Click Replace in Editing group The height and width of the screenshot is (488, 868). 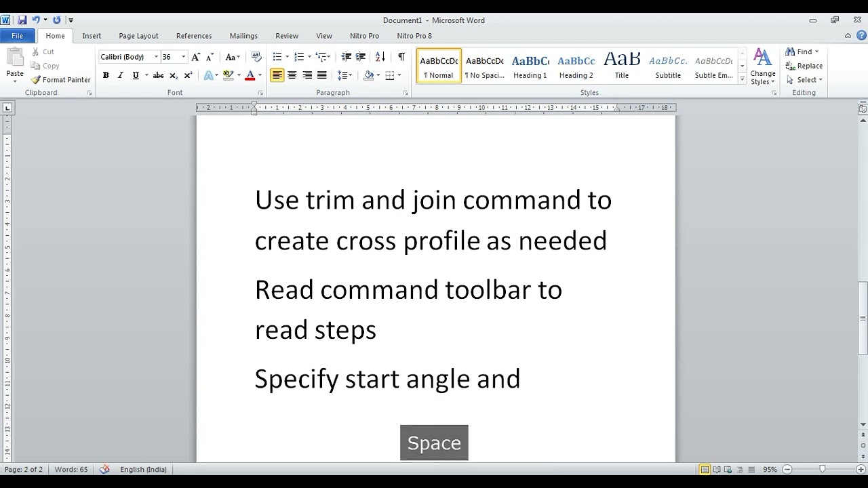(x=804, y=66)
